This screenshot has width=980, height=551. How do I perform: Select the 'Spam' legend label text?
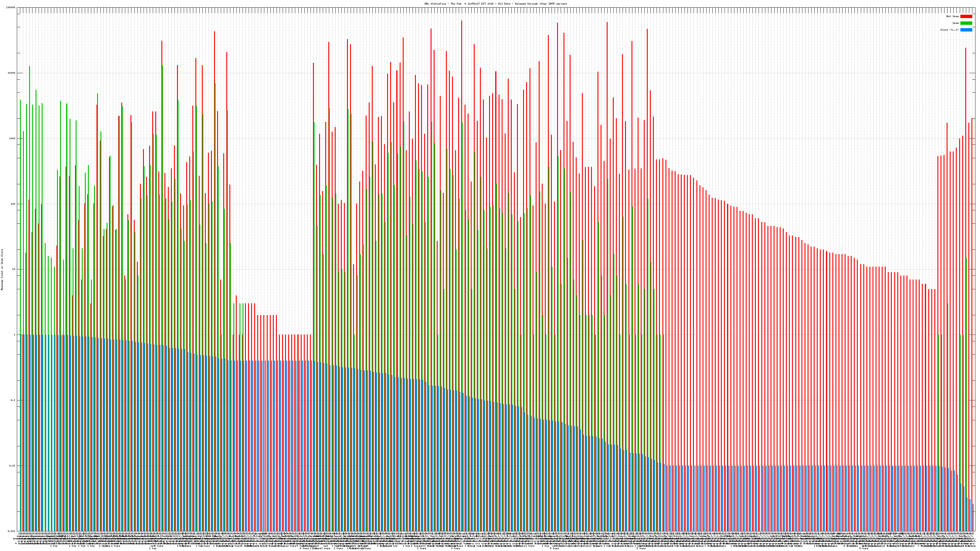956,23
